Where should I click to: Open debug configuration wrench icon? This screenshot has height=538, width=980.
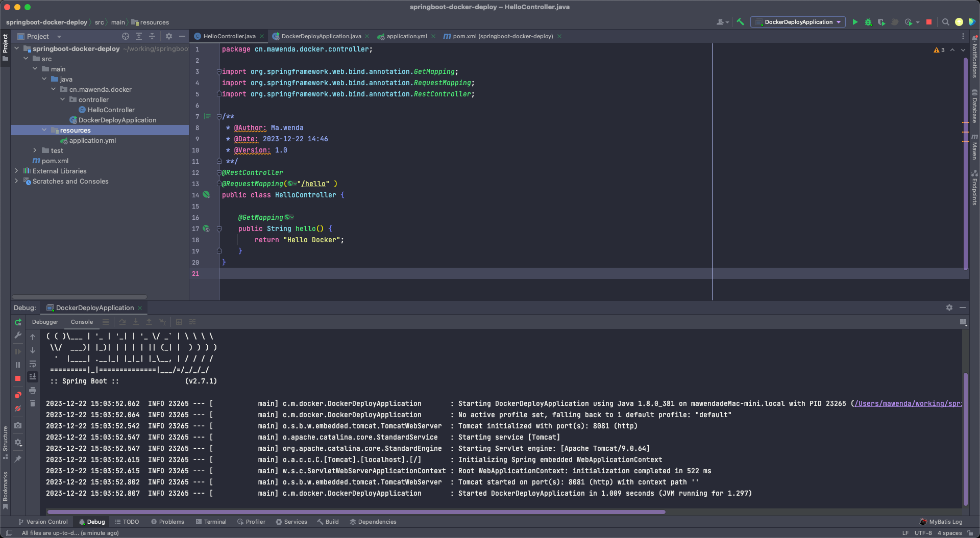click(x=18, y=335)
